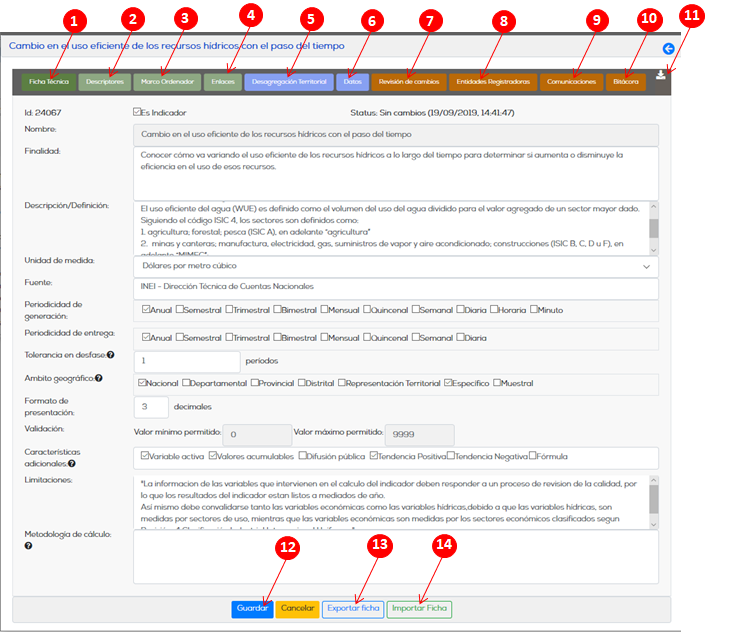Click the Tolerancia en desfase periods field
Screen dimensions: 730x632
pos(187,362)
